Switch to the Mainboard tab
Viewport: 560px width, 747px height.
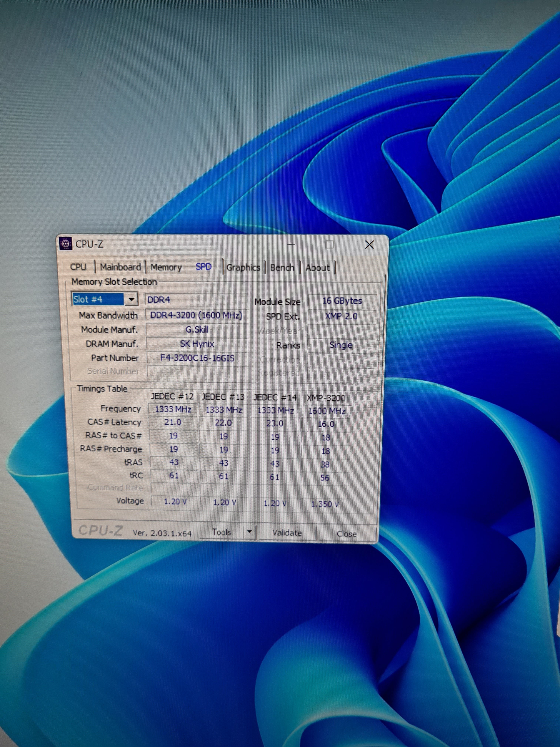pyautogui.click(x=120, y=267)
